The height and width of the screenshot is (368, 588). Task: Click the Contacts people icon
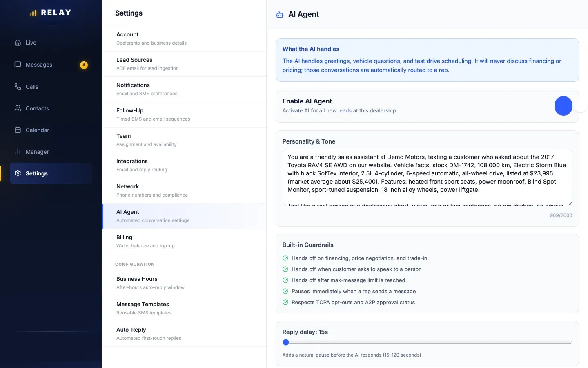tap(18, 108)
